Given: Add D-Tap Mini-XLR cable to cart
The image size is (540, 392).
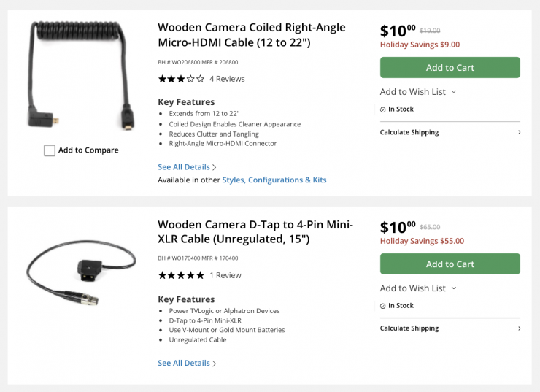Looking at the screenshot, I should coord(450,264).
